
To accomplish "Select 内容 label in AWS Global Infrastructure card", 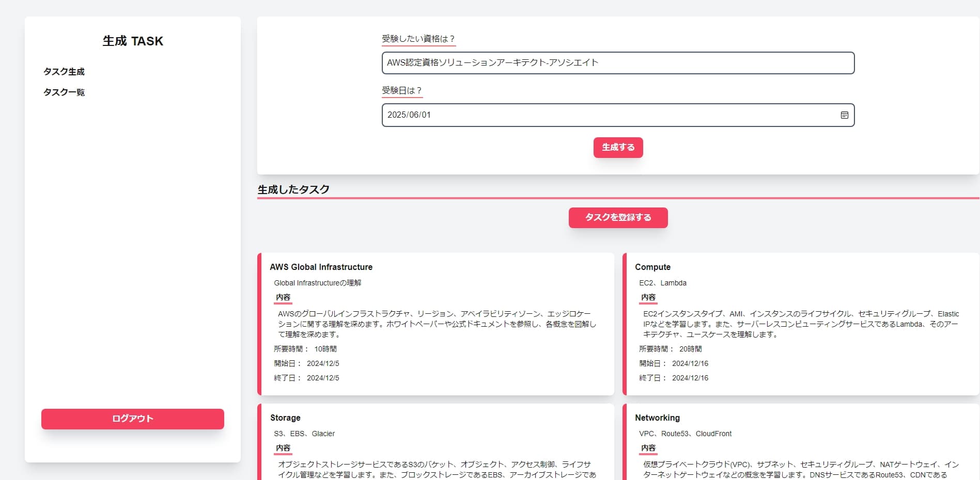I will (x=283, y=297).
